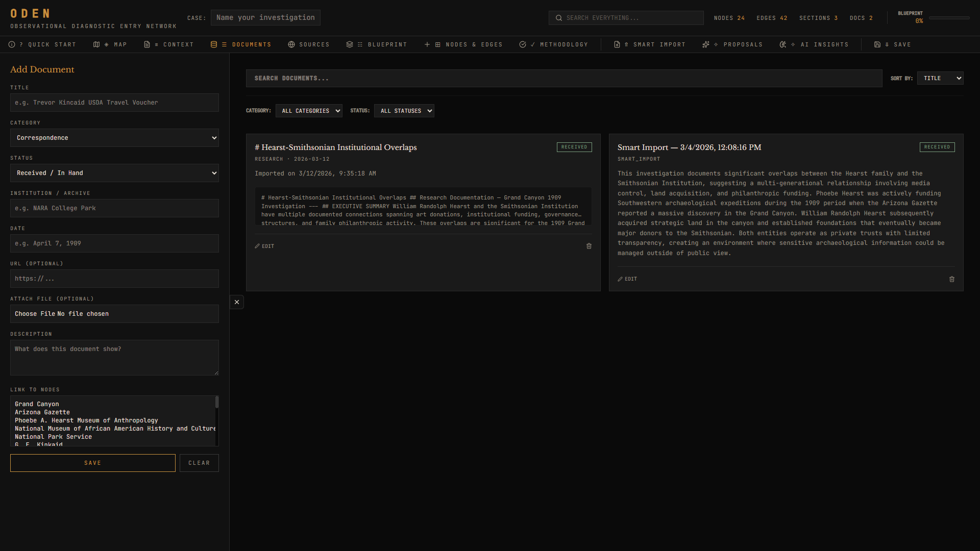Screen dimensions: 980x551
Task: Check the Blueprint progress bar
Action: 950,17
